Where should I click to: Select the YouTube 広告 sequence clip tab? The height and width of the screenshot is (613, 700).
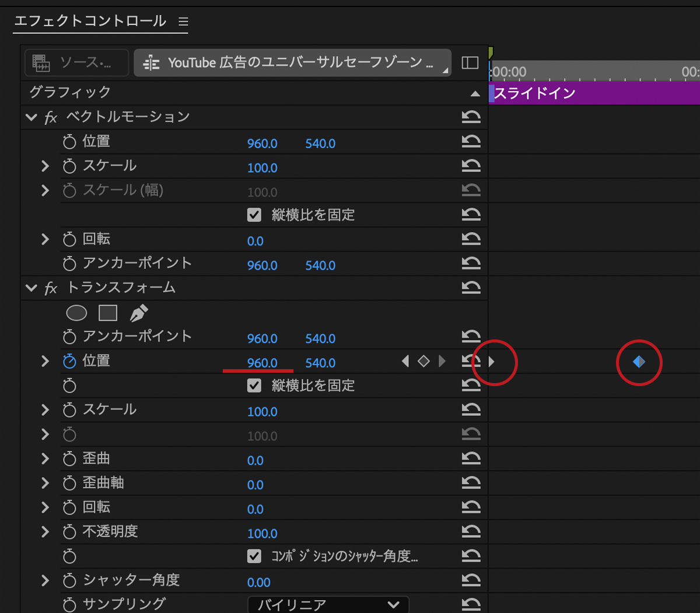(292, 63)
